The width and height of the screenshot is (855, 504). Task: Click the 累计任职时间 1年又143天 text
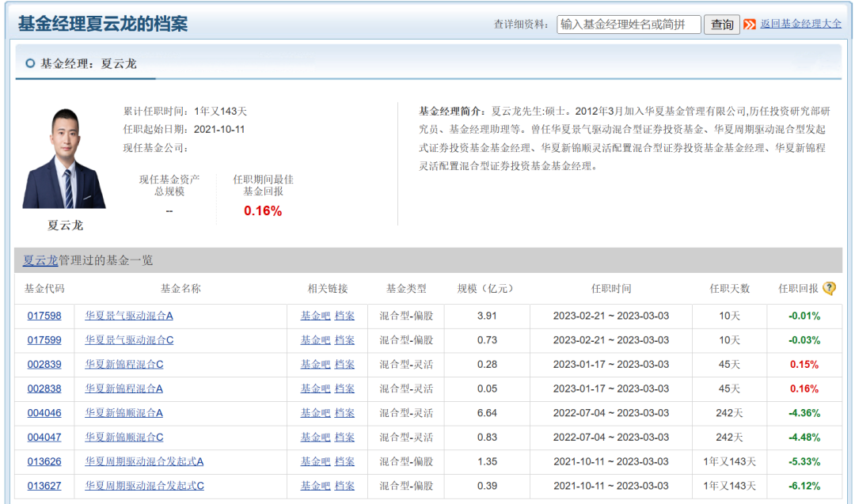coord(184,111)
